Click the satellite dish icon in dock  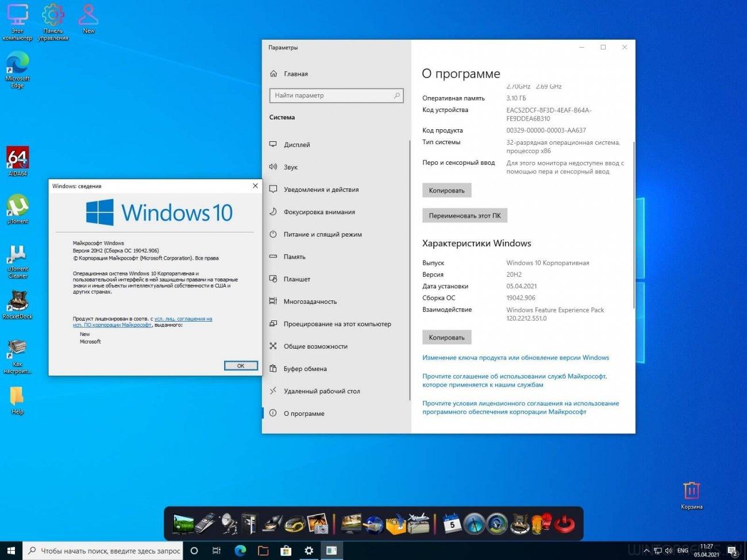click(x=228, y=524)
